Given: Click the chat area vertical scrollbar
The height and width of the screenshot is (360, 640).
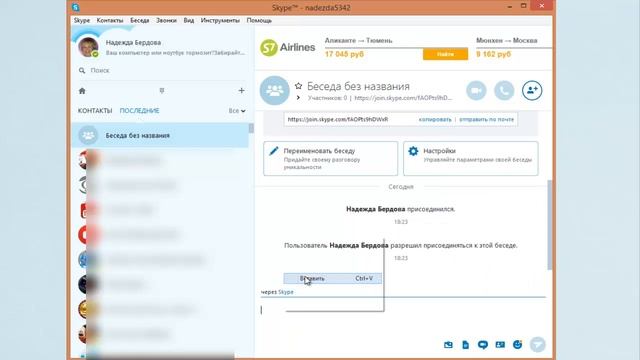Looking at the screenshot, I should pos(549,225).
